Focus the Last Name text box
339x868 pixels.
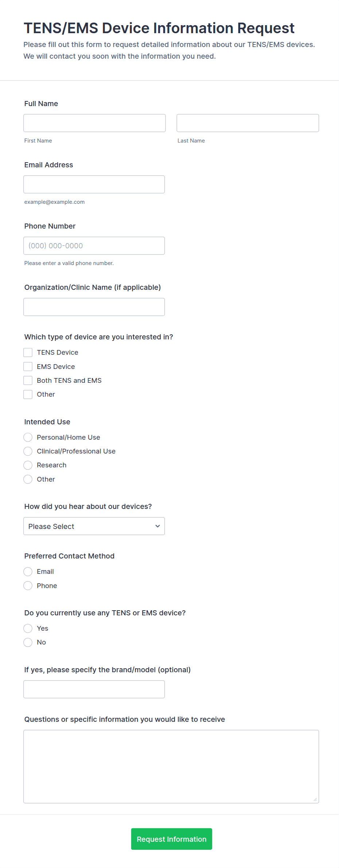click(248, 123)
